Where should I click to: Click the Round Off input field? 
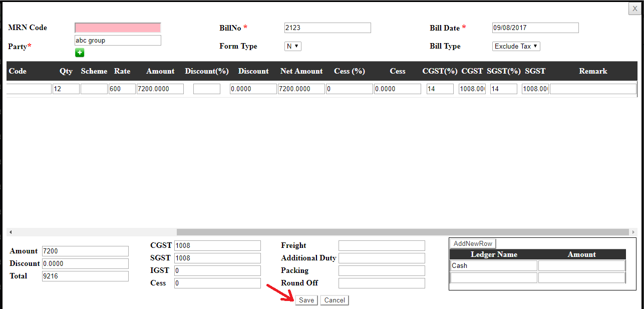(x=382, y=283)
